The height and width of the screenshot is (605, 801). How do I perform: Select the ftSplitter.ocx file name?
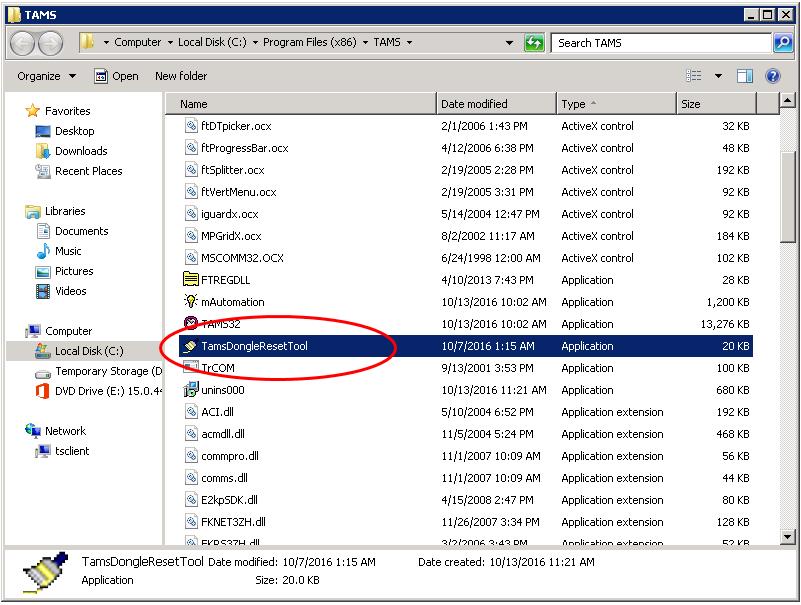pyautogui.click(x=232, y=170)
